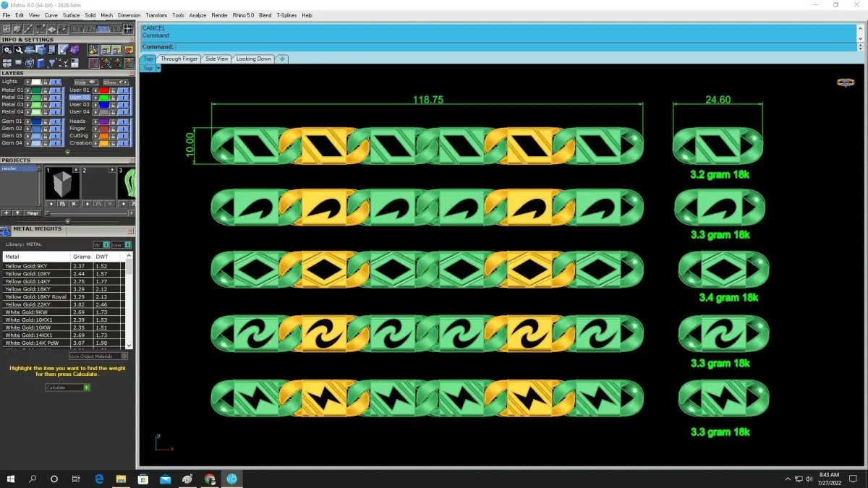Click the shaded cube icon in top toolbar

[17, 29]
